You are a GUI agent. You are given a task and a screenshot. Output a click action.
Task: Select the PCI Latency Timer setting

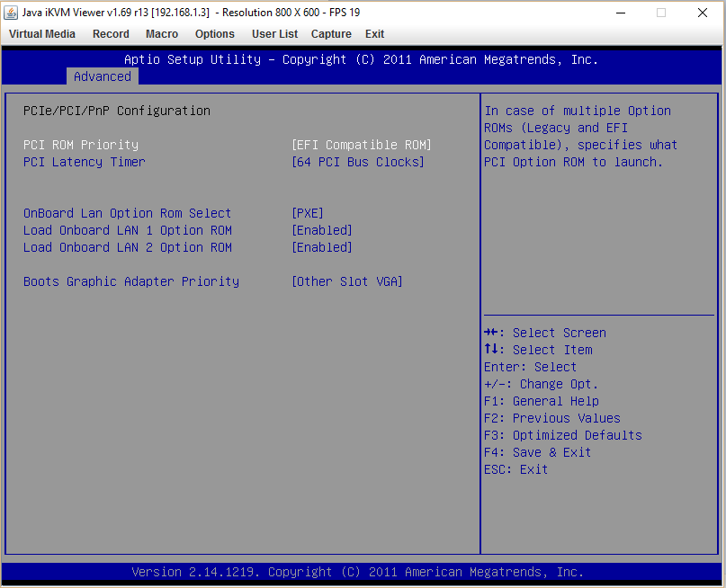(x=85, y=162)
